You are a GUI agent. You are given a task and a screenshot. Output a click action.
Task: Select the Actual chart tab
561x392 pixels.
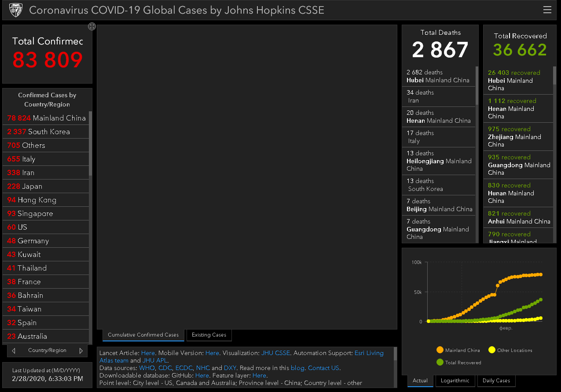(420, 381)
